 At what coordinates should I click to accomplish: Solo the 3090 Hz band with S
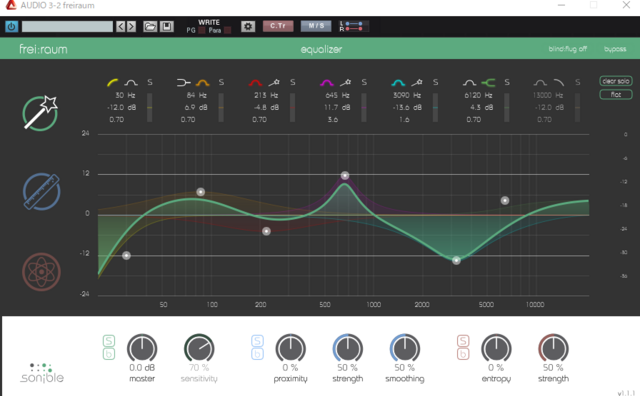pos(436,82)
